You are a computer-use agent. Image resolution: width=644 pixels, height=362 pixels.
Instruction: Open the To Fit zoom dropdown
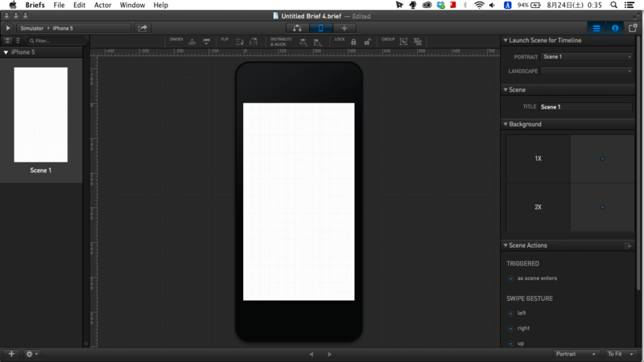[620, 354]
